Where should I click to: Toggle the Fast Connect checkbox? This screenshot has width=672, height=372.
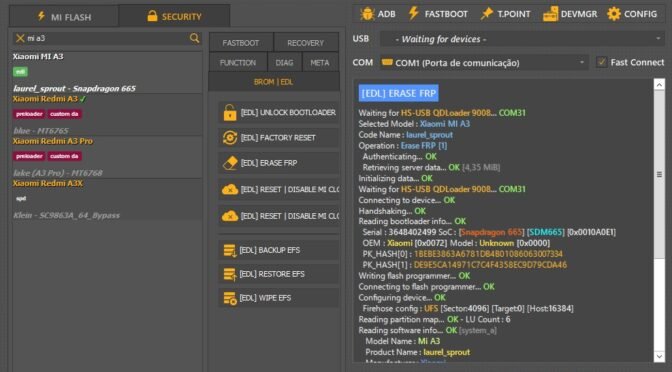click(x=602, y=62)
